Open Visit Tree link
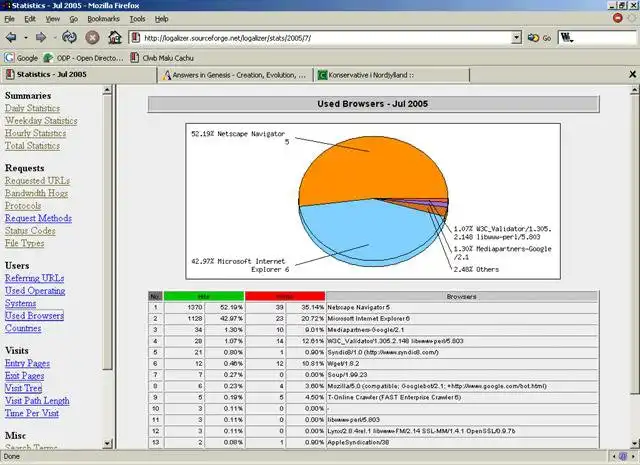This screenshot has width=640, height=465. pyautogui.click(x=23, y=388)
